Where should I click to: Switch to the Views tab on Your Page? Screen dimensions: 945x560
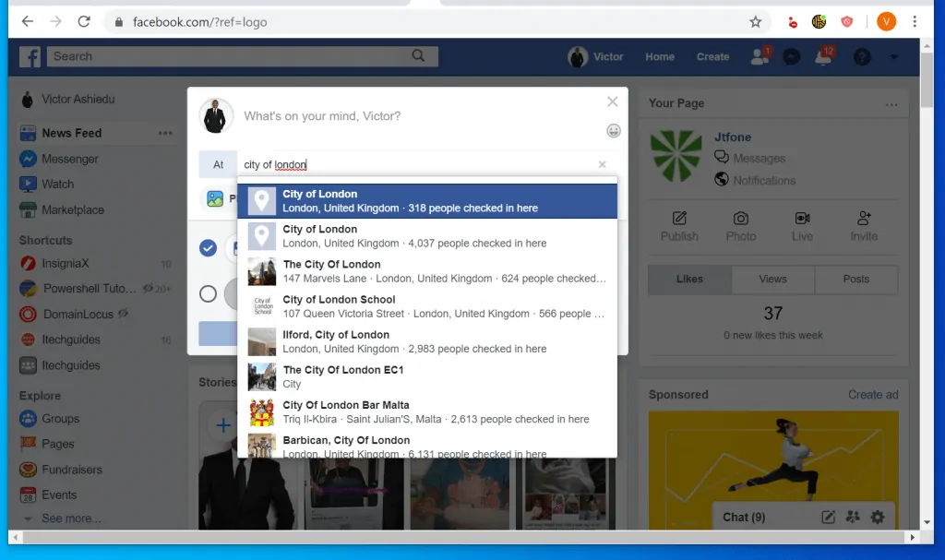(772, 279)
